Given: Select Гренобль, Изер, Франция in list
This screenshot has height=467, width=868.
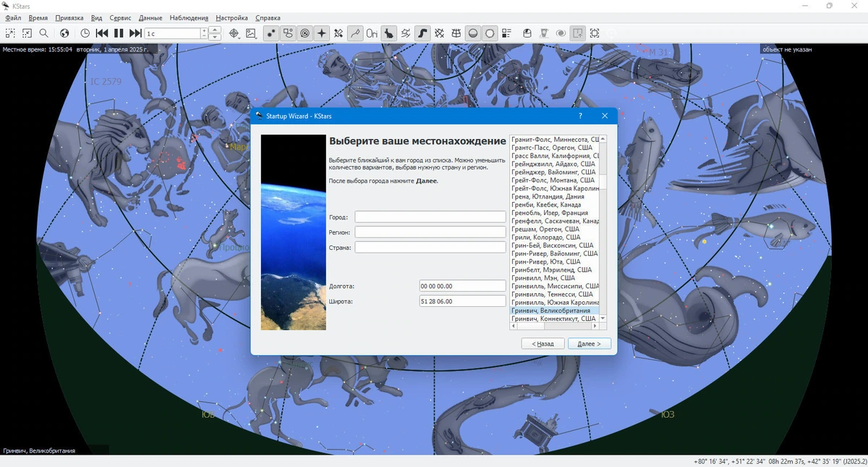Looking at the screenshot, I should [555, 213].
